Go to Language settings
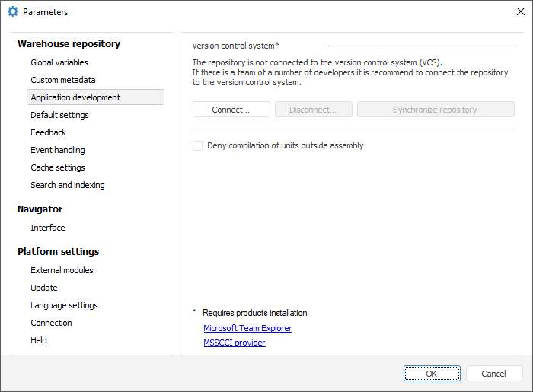 coord(64,305)
